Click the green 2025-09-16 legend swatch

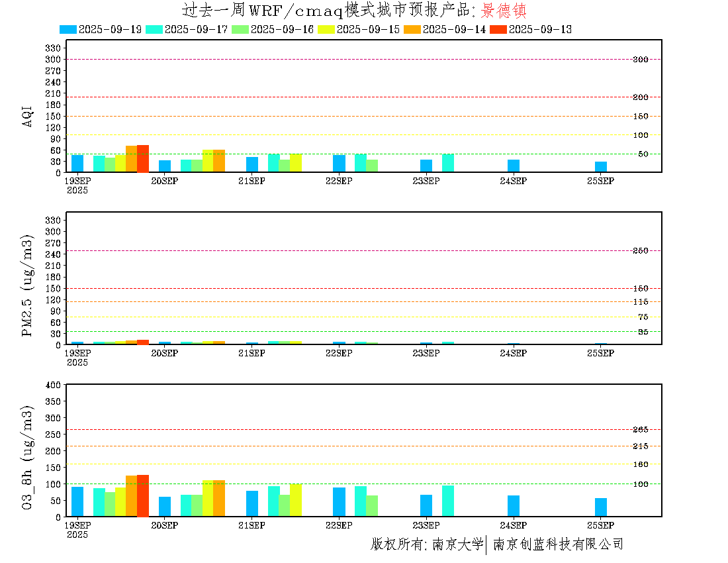[240, 29]
